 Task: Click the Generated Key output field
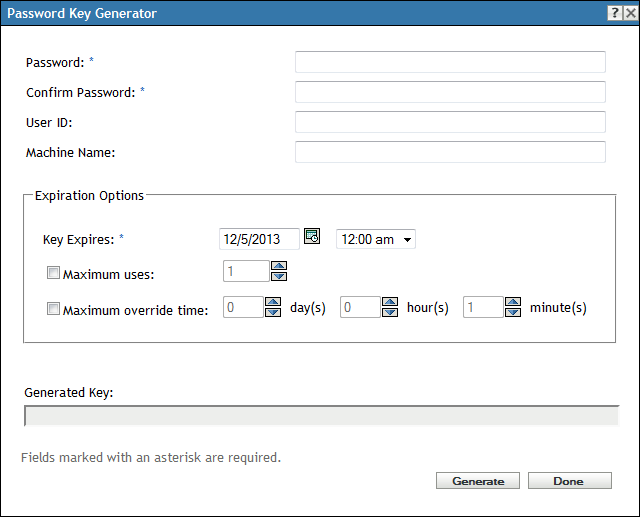point(320,416)
